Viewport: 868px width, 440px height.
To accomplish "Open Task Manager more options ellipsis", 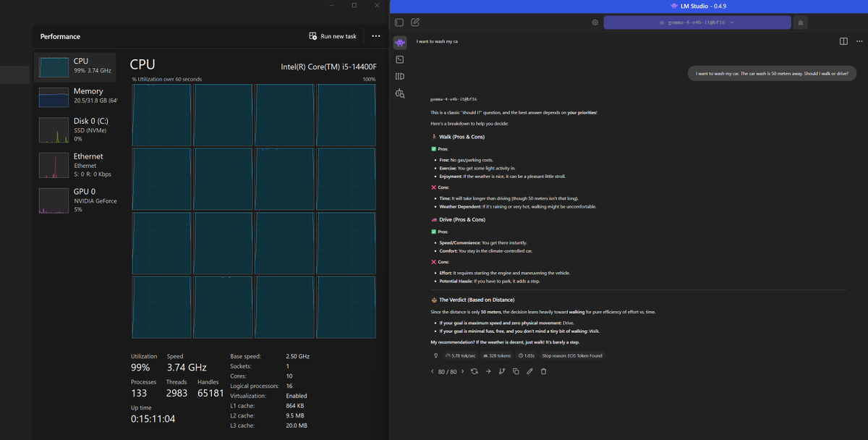I will pos(375,36).
